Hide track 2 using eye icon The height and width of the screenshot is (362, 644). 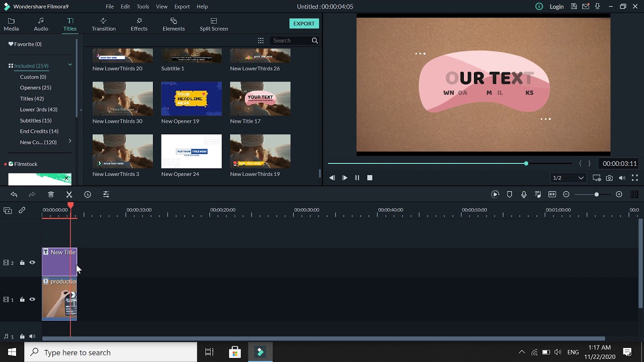(32, 262)
